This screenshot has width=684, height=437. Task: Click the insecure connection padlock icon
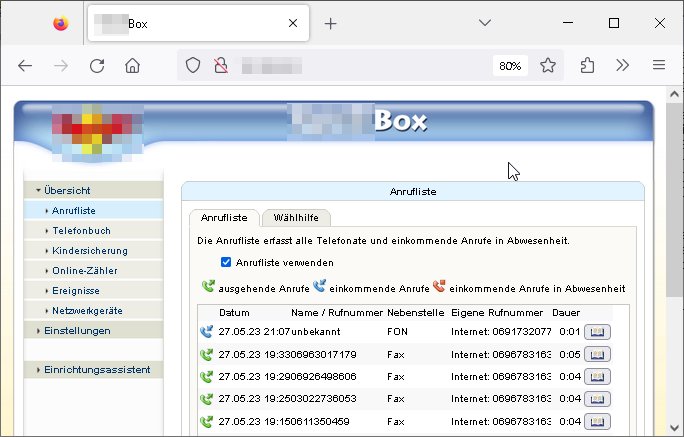point(221,66)
